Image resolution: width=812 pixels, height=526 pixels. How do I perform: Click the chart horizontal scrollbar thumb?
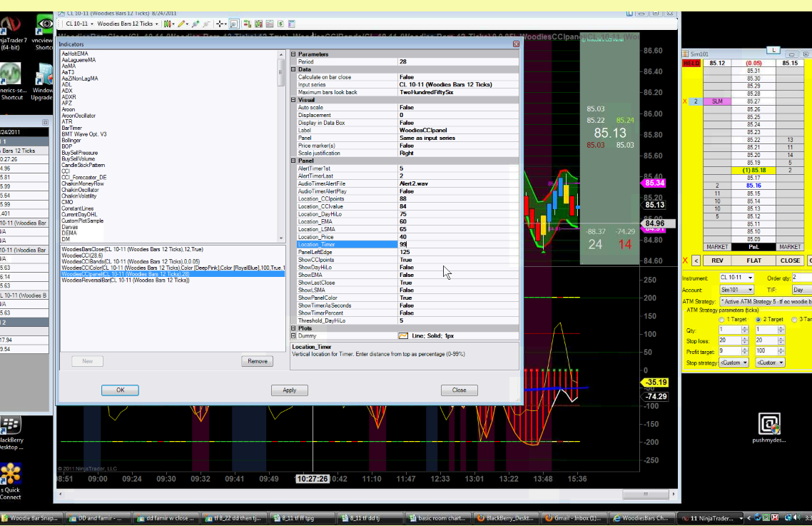tap(645, 495)
